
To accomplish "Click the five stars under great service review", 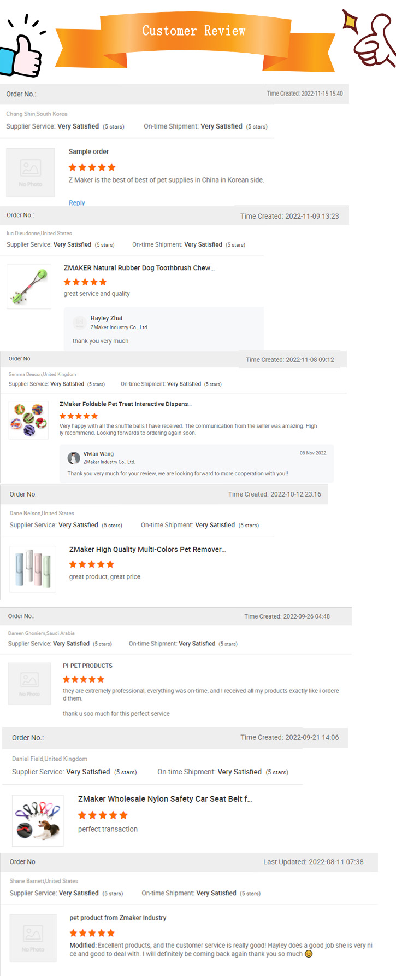I will pyautogui.click(x=85, y=282).
